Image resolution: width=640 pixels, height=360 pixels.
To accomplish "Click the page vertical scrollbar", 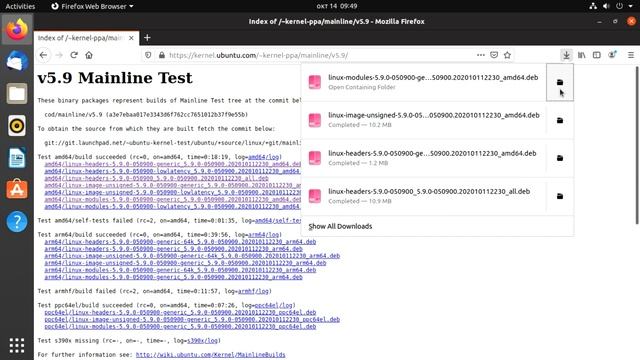I will click(637, 145).
